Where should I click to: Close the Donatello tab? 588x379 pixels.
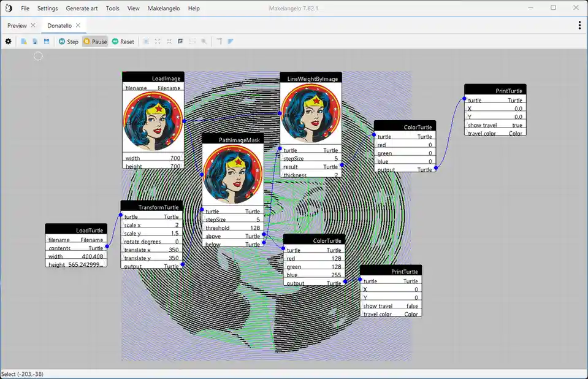point(78,25)
